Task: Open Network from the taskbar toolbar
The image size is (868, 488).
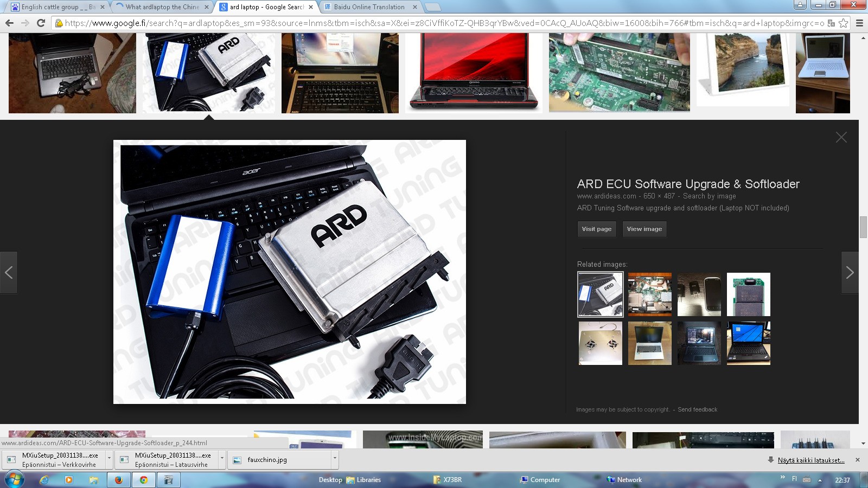Action: click(624, 480)
